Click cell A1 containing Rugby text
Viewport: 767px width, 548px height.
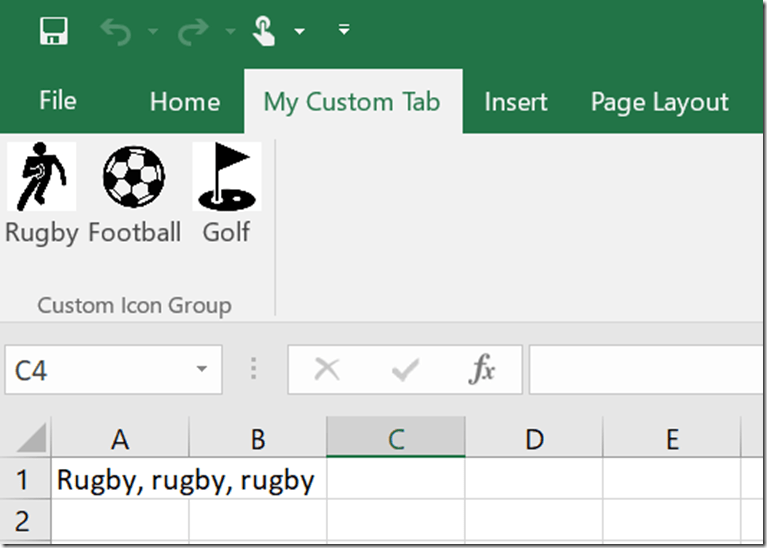120,480
